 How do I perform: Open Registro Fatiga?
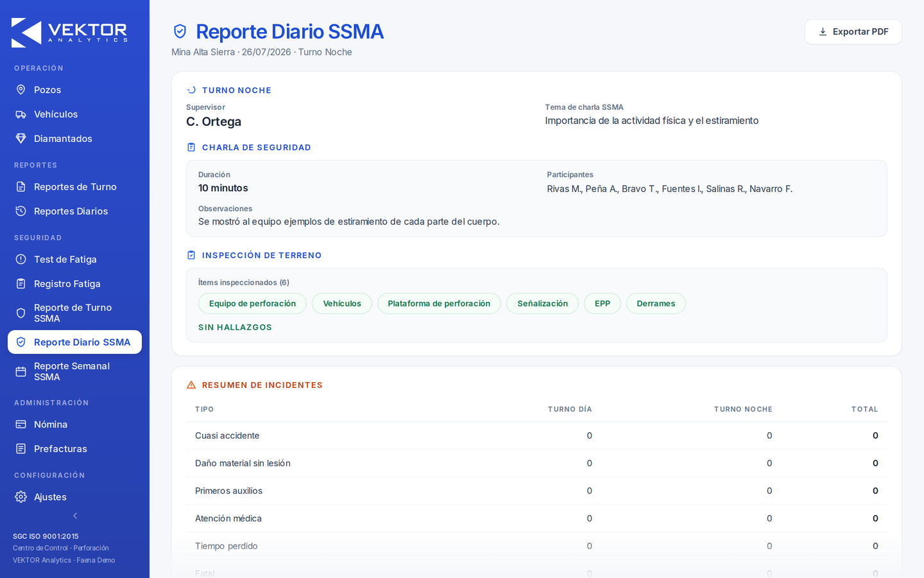point(74,284)
